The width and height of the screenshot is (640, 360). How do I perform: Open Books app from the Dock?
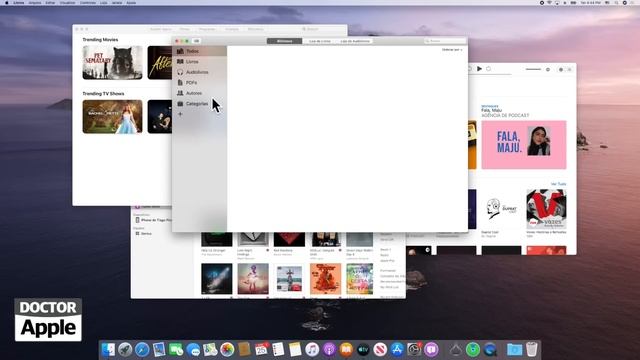[346, 349]
